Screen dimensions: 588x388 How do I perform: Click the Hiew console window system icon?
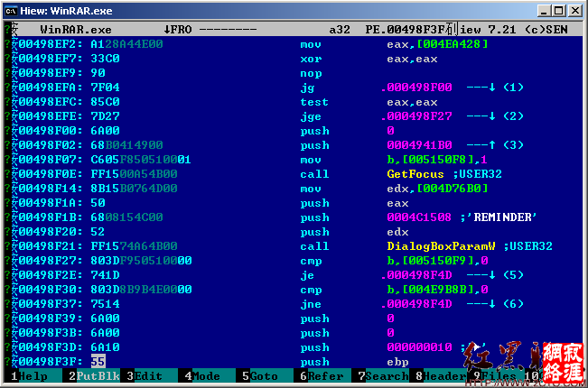[11, 11]
